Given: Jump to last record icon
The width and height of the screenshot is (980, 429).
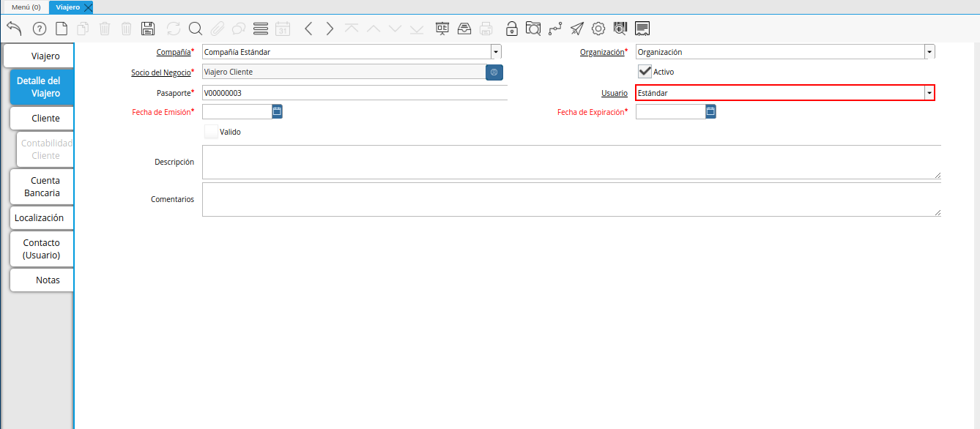Looking at the screenshot, I should tap(417, 29).
